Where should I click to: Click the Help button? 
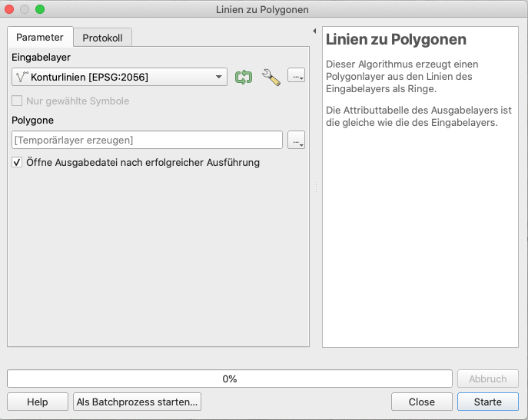point(37,402)
